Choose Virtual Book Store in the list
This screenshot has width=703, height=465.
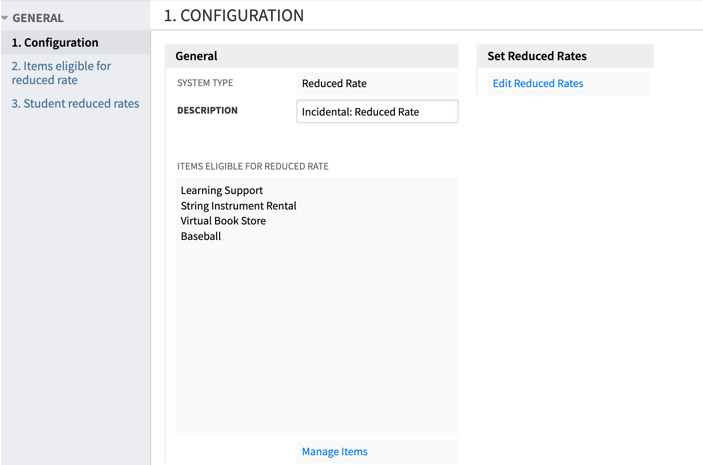click(223, 221)
